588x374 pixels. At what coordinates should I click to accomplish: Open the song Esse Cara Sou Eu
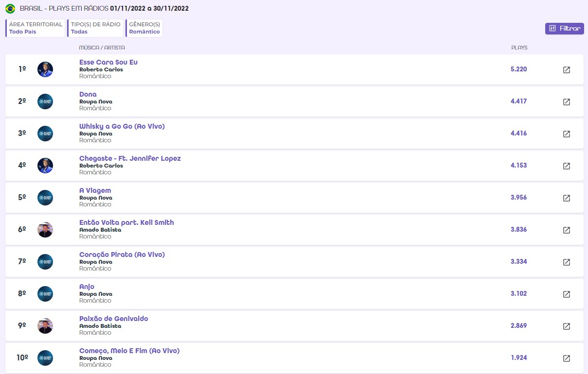click(x=108, y=62)
